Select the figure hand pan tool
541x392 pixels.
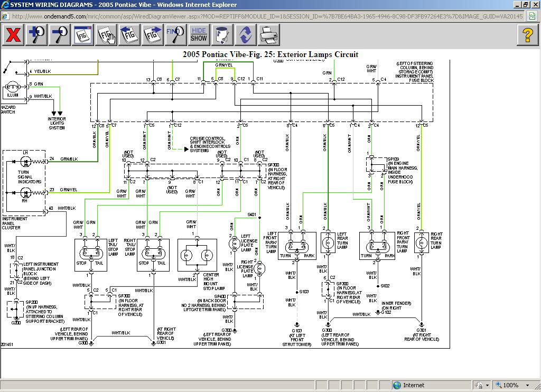(x=106, y=35)
